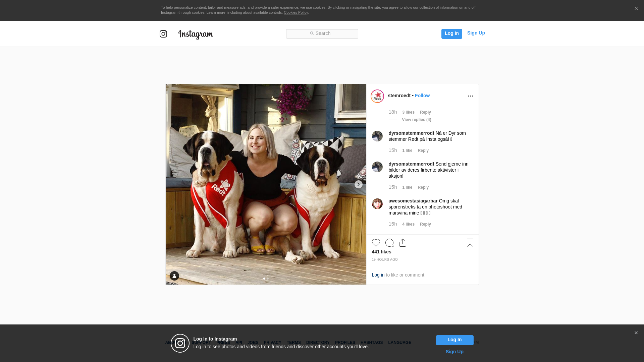Image resolution: width=644 pixels, height=362 pixels.
Task: Like the post with heart icon
Action: coord(376,243)
